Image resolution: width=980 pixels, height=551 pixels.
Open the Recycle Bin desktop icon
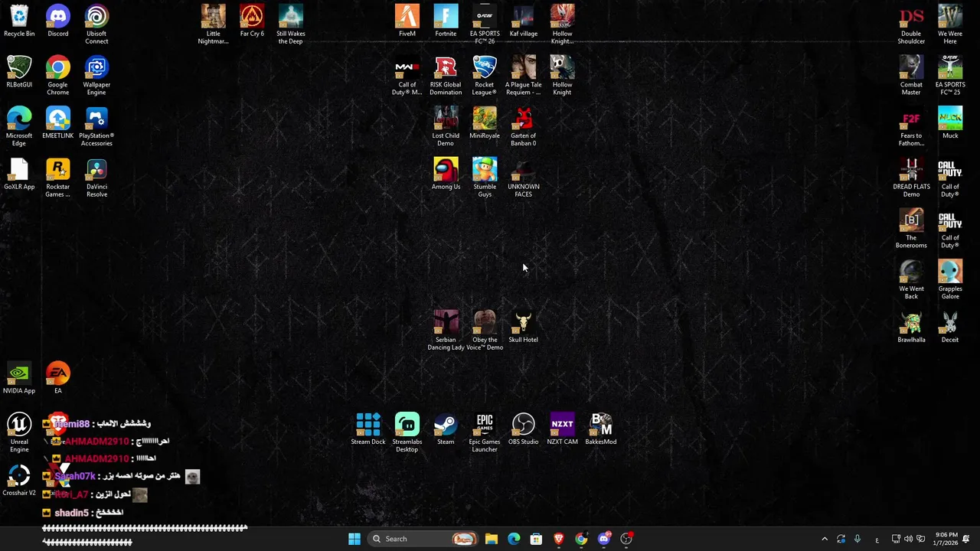19,21
